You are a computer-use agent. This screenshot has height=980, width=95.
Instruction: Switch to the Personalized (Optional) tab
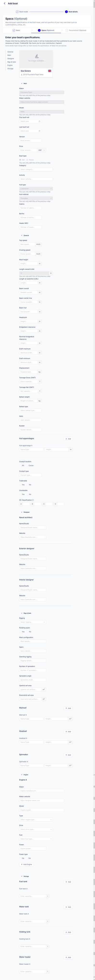pos(76,30)
